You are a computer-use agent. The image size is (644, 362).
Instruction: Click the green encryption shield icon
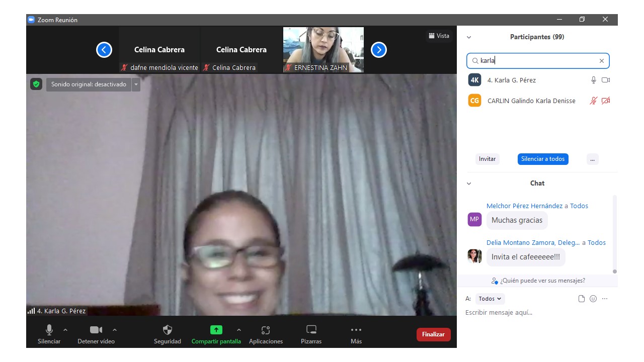[x=36, y=84]
